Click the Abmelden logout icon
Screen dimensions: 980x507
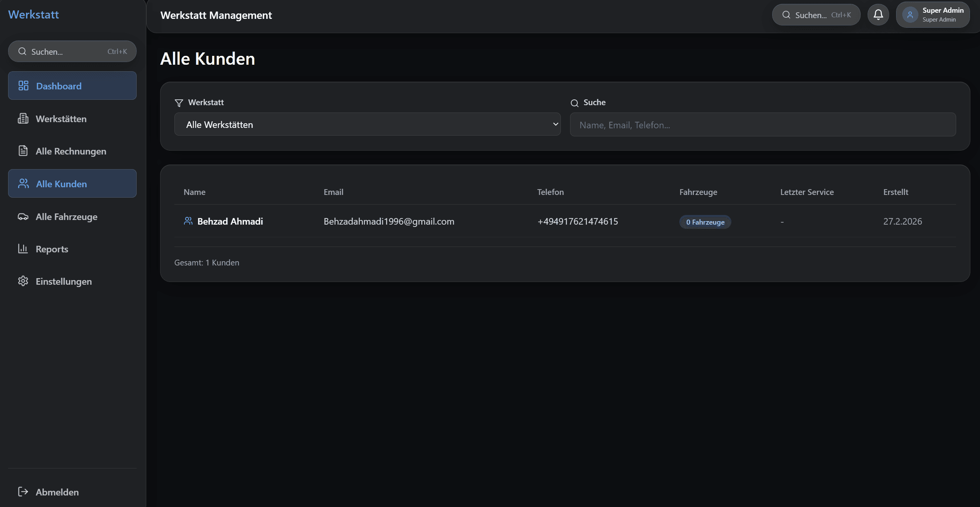pyautogui.click(x=23, y=492)
